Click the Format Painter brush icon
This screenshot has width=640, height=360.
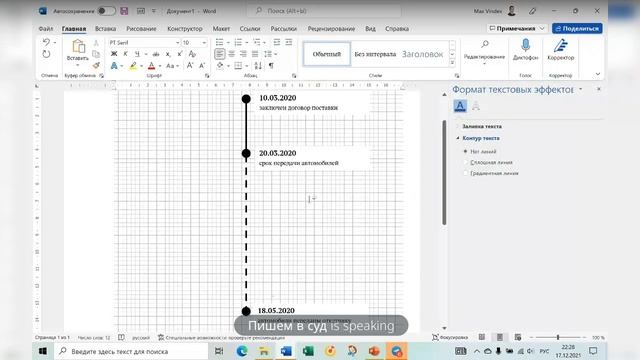pos(96,65)
